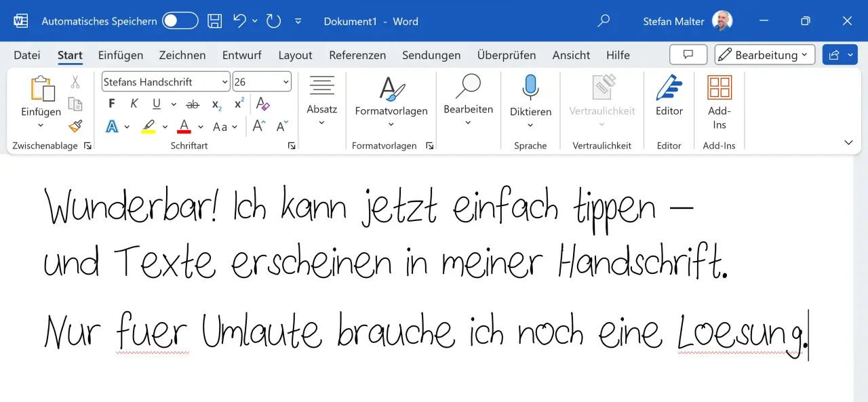The image size is (868, 402).
Task: Apply underline formatting
Action: pyautogui.click(x=156, y=103)
